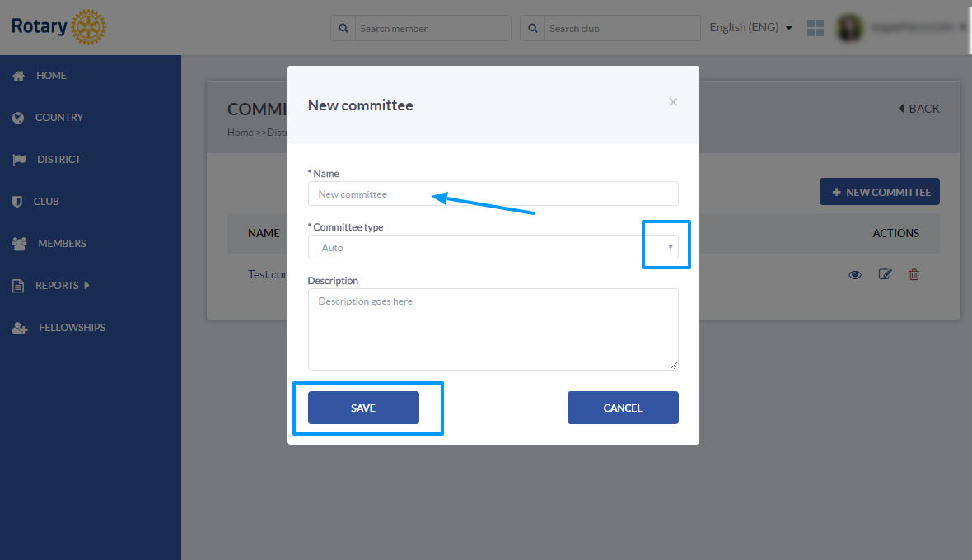Click the edit pencil icon for Test committee
Viewport: 972px width, 560px height.
tap(885, 273)
